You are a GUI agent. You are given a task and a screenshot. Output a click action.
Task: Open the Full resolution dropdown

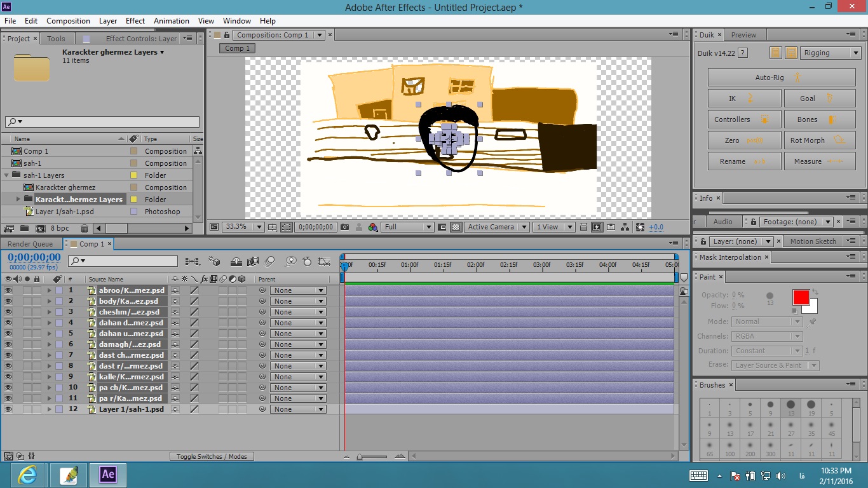[407, 227]
